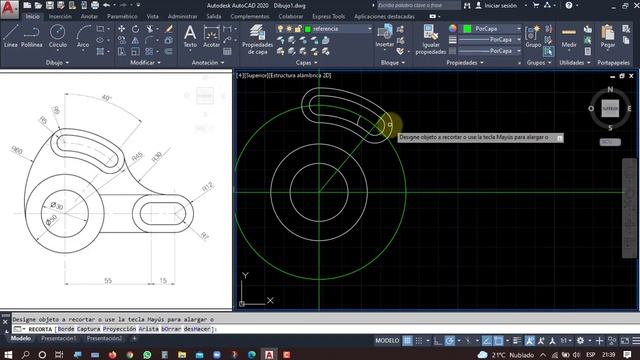
Task: Click the Mirror (Simetría) tool icon
Action: 136,40
